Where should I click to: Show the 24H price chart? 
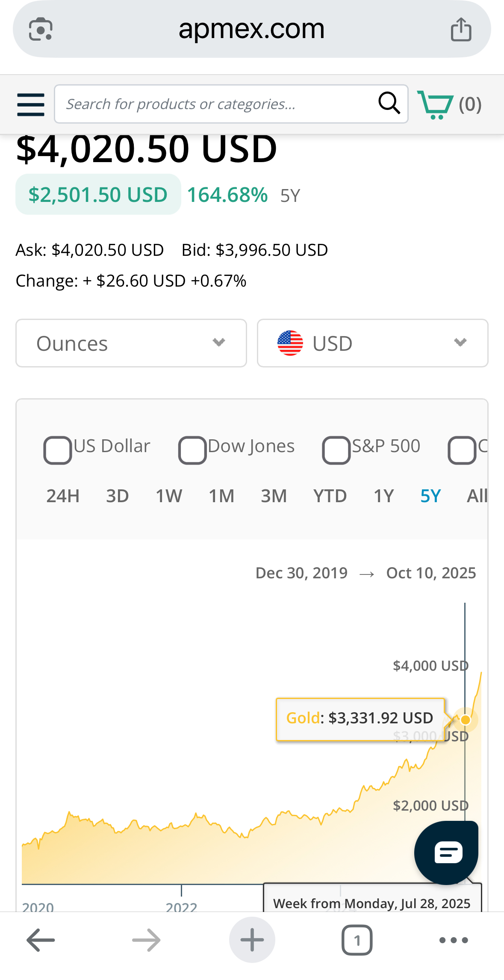[x=63, y=496]
